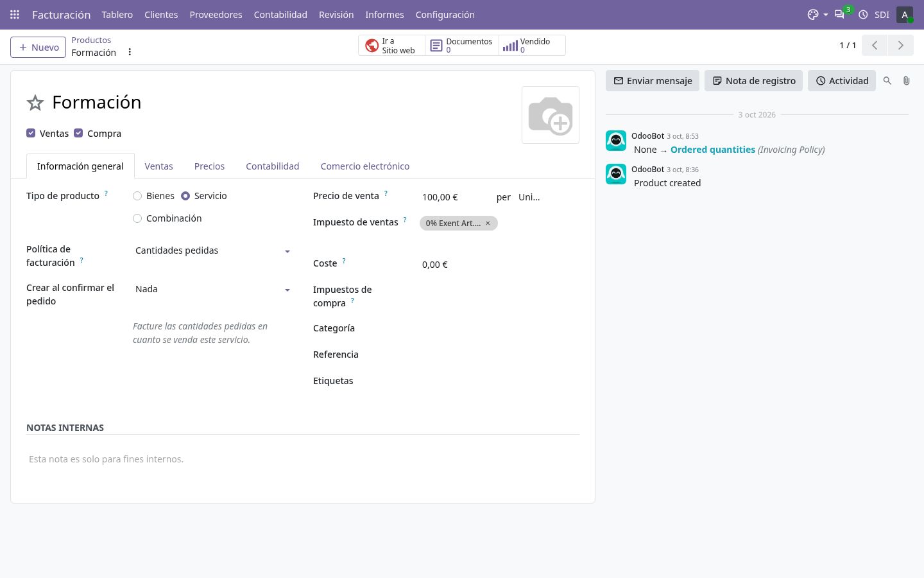Go to the previous record arrow
The width and height of the screenshot is (924, 578).
point(875,46)
